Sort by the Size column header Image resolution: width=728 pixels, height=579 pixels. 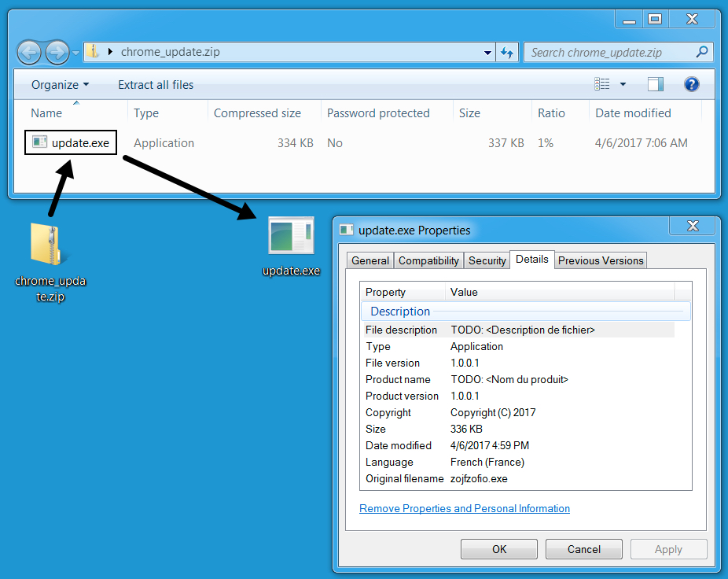[492, 113]
